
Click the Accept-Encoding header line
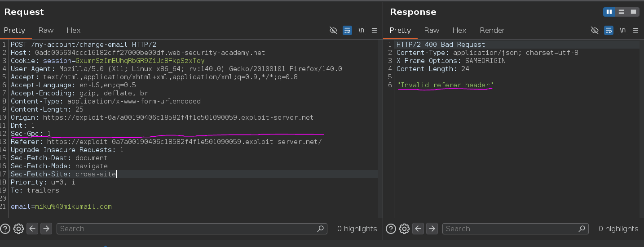pyautogui.click(x=79, y=93)
